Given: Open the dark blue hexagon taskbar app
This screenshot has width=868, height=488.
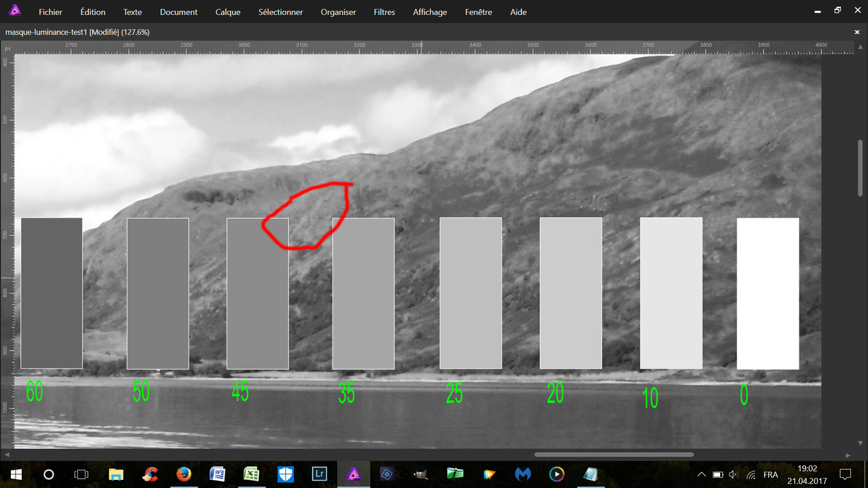Looking at the screenshot, I should [x=387, y=474].
